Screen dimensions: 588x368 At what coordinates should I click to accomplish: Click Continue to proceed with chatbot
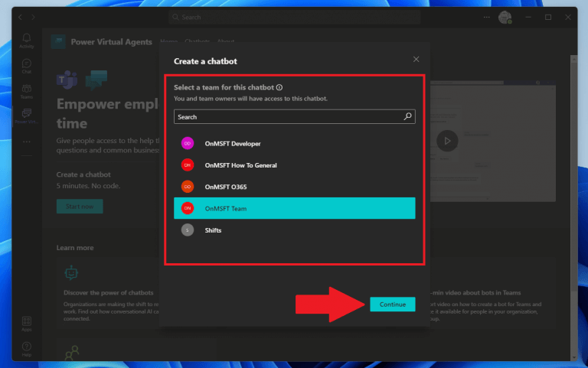pyautogui.click(x=392, y=304)
